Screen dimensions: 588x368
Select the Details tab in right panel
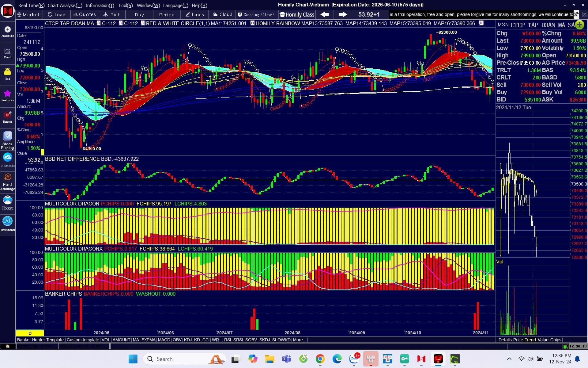coord(505,340)
